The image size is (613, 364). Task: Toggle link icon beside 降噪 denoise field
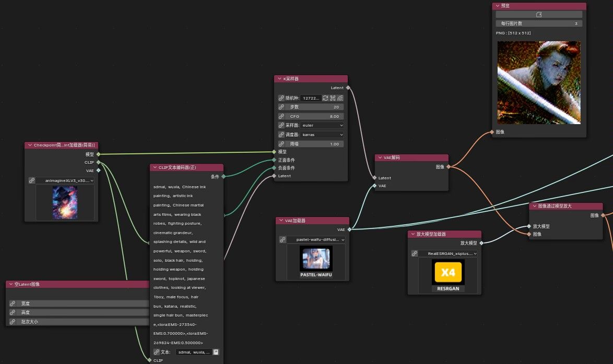point(281,144)
